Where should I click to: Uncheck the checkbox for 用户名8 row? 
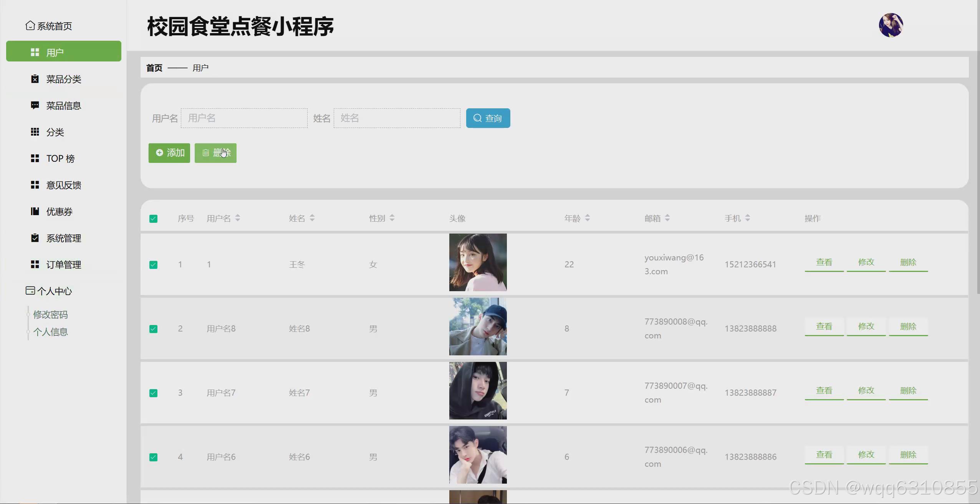coord(153,329)
